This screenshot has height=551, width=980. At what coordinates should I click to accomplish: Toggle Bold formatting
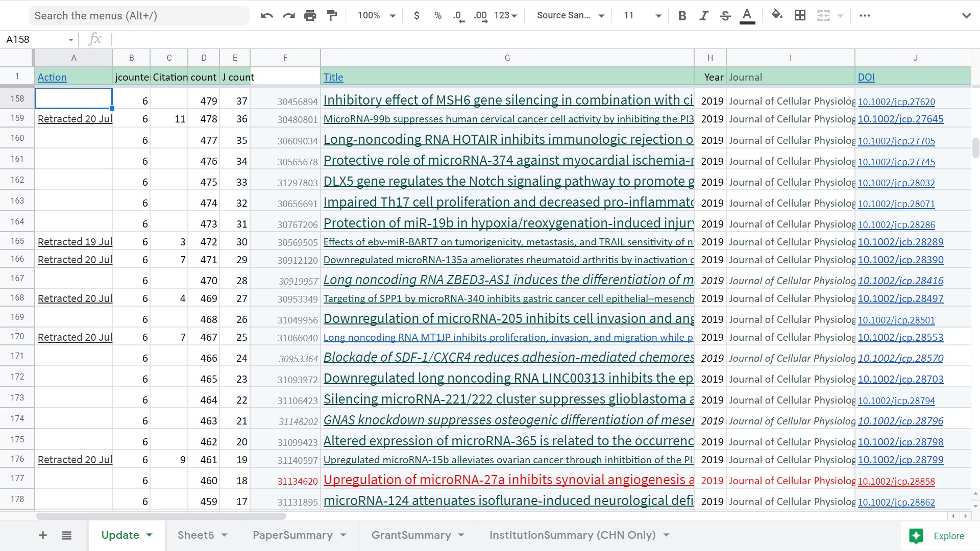(682, 16)
